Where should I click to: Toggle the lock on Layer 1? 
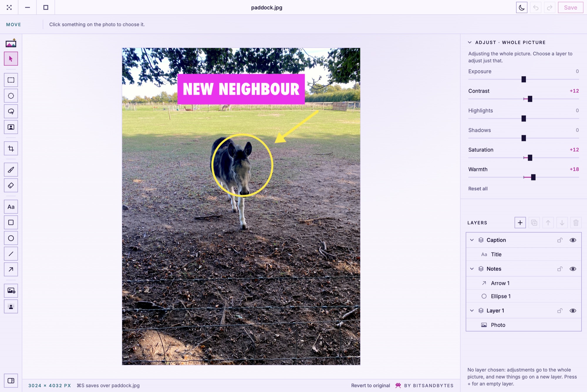pyautogui.click(x=560, y=311)
